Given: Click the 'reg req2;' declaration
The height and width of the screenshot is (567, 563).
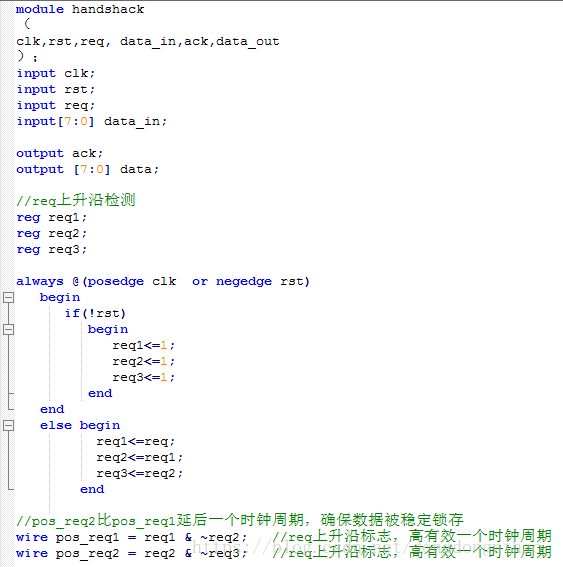Looking at the screenshot, I should [52, 234].
